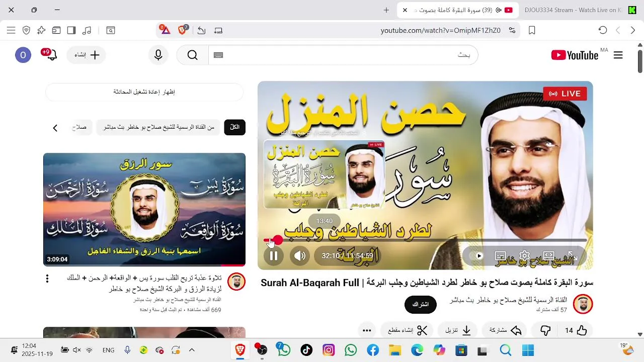Open site settings icon beside the URL

pyautogui.click(x=512, y=30)
